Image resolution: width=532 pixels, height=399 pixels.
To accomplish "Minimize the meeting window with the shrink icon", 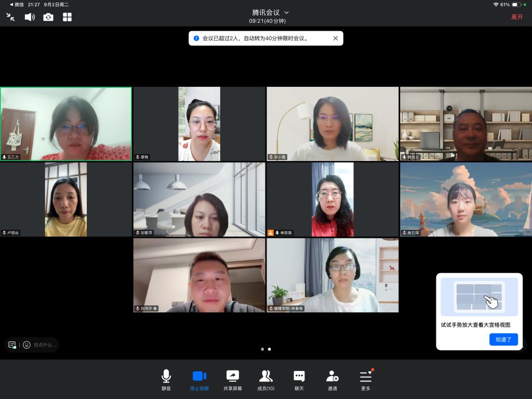I will pos(10,17).
